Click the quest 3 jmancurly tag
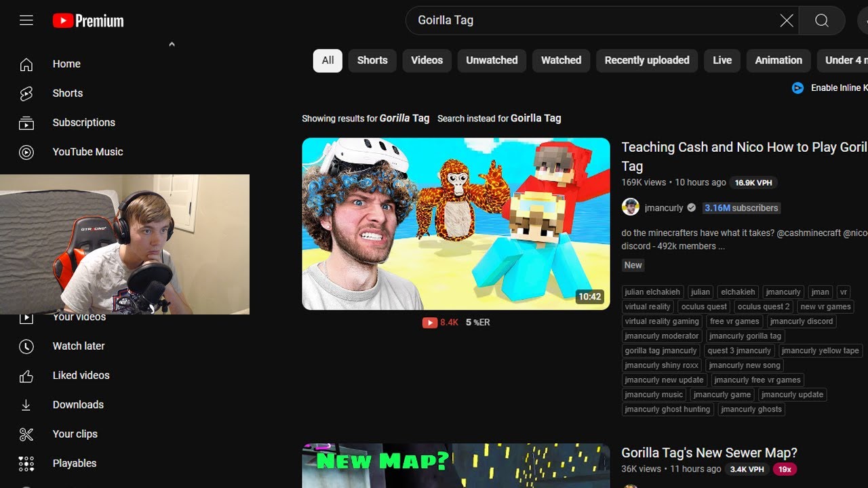The image size is (868, 488). 739,350
